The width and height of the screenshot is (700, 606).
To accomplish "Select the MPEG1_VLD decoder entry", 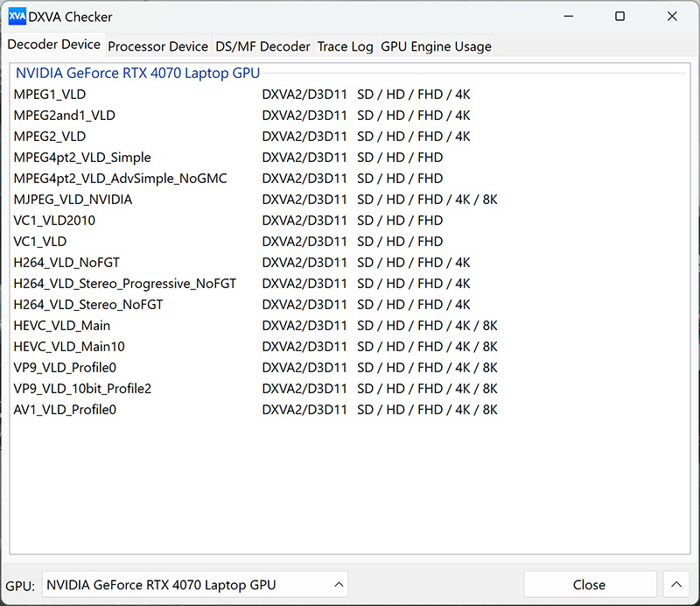I will tap(50, 95).
